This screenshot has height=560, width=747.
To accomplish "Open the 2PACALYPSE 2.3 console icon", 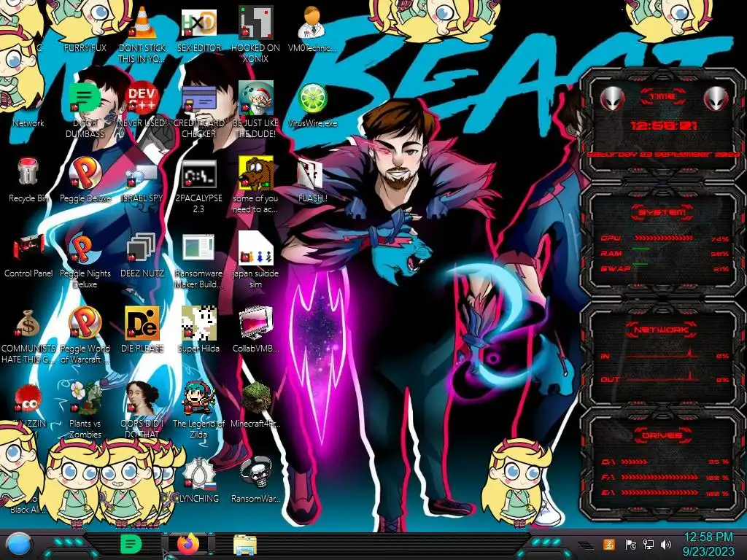I will [x=199, y=174].
